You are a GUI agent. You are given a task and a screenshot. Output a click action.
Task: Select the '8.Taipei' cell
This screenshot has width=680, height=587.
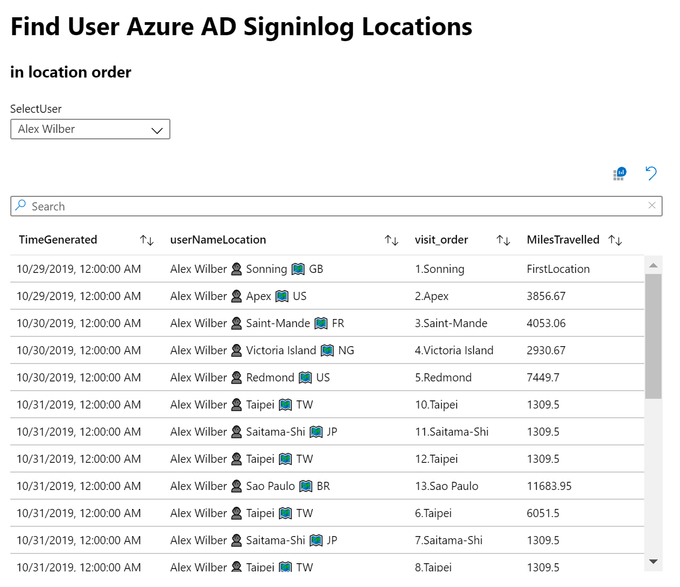[x=433, y=567]
